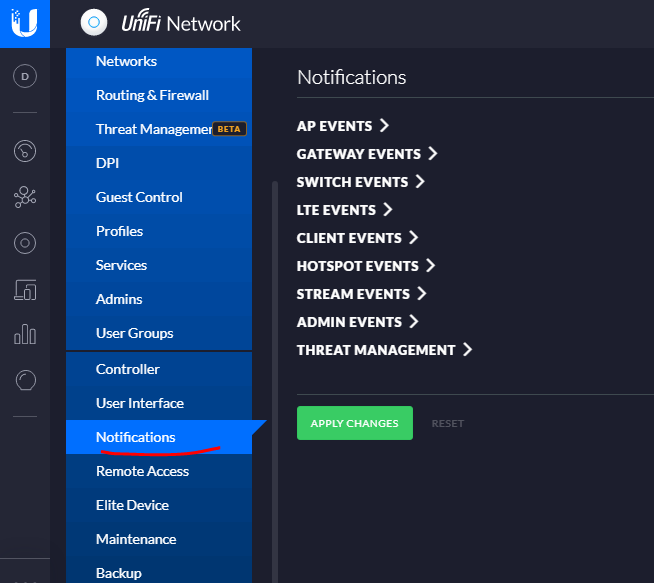
Task: Open the Statistics gauge icon in sidebar
Action: pos(25,151)
